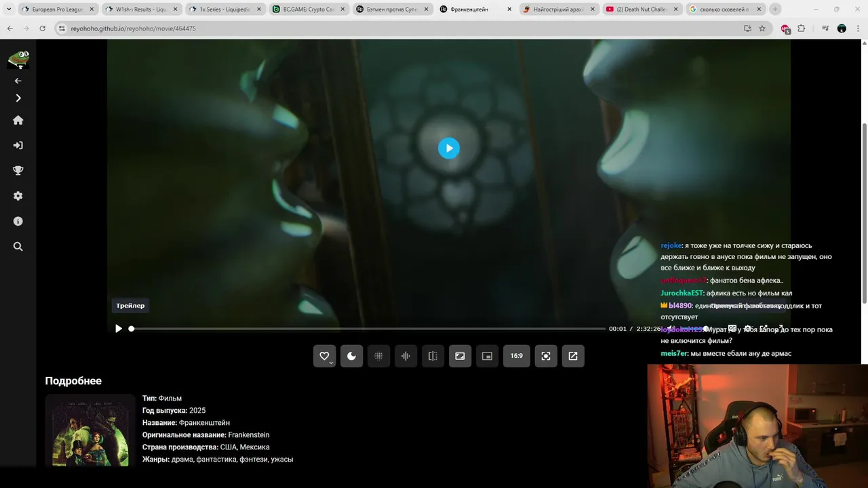The height and width of the screenshot is (488, 868).
Task: Open the Home page from sidebar
Action: [x=18, y=120]
